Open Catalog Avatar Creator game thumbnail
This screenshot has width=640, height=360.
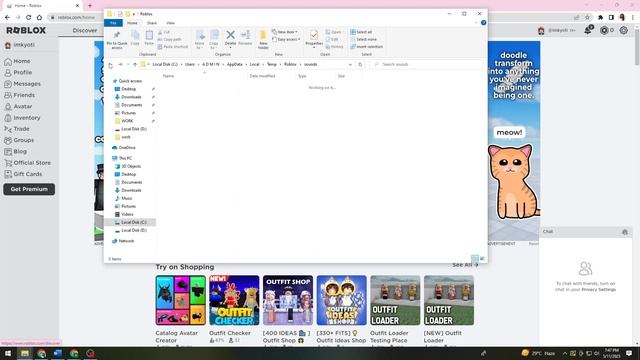(x=180, y=300)
